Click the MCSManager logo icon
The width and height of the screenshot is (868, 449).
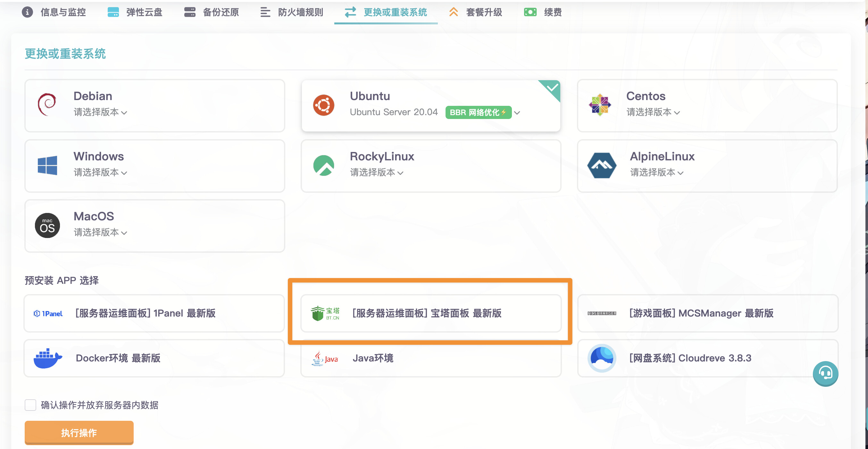[602, 313]
